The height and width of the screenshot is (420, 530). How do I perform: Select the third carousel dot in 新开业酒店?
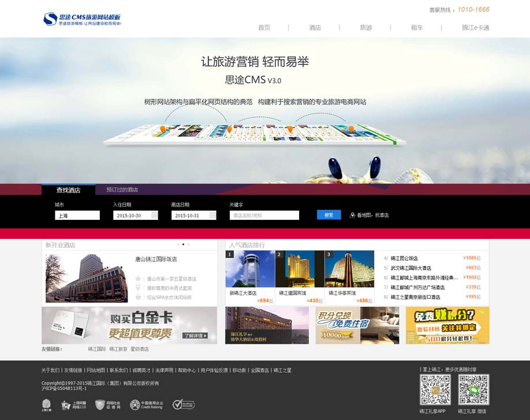click(188, 244)
